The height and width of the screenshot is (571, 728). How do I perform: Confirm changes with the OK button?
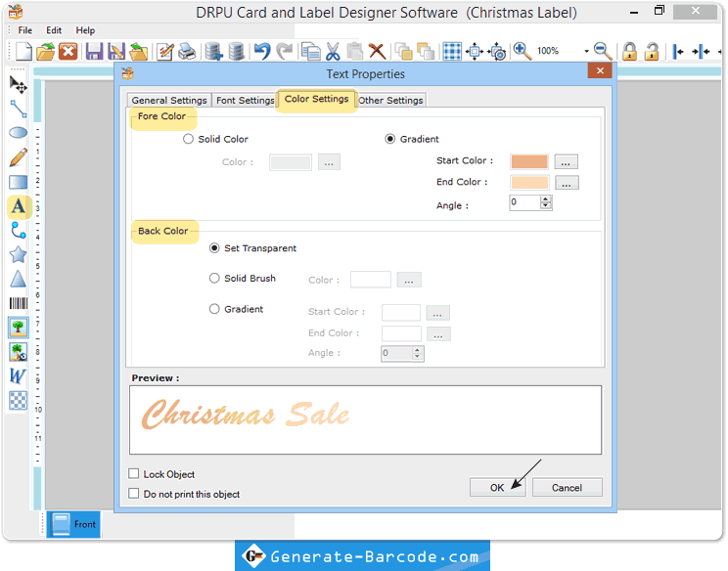[x=497, y=488]
